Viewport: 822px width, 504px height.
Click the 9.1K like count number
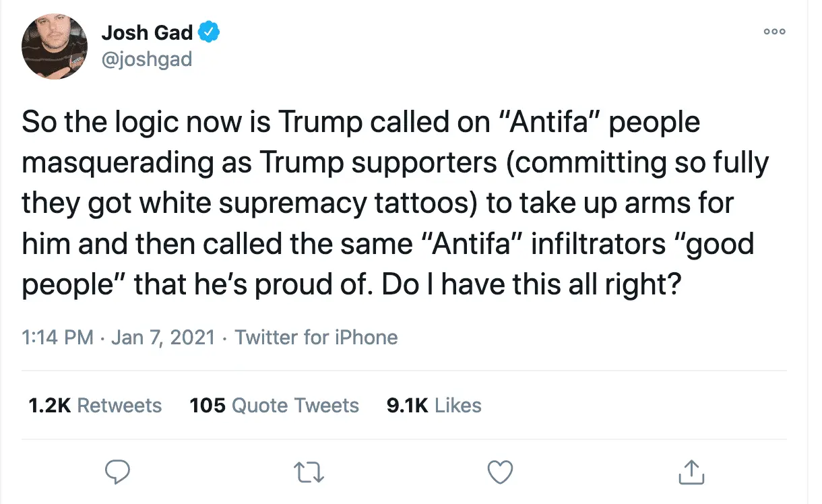(x=408, y=406)
